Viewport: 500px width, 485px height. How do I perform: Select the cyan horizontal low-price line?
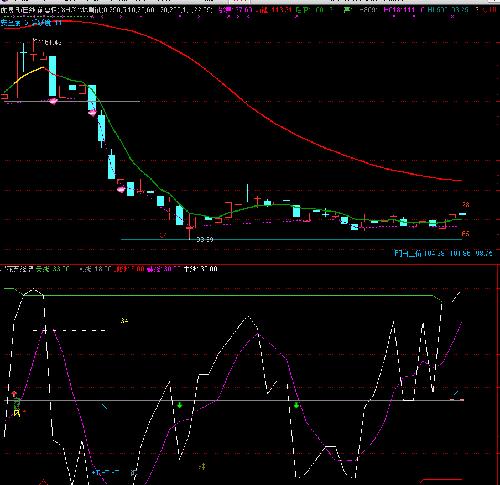[x=292, y=239]
